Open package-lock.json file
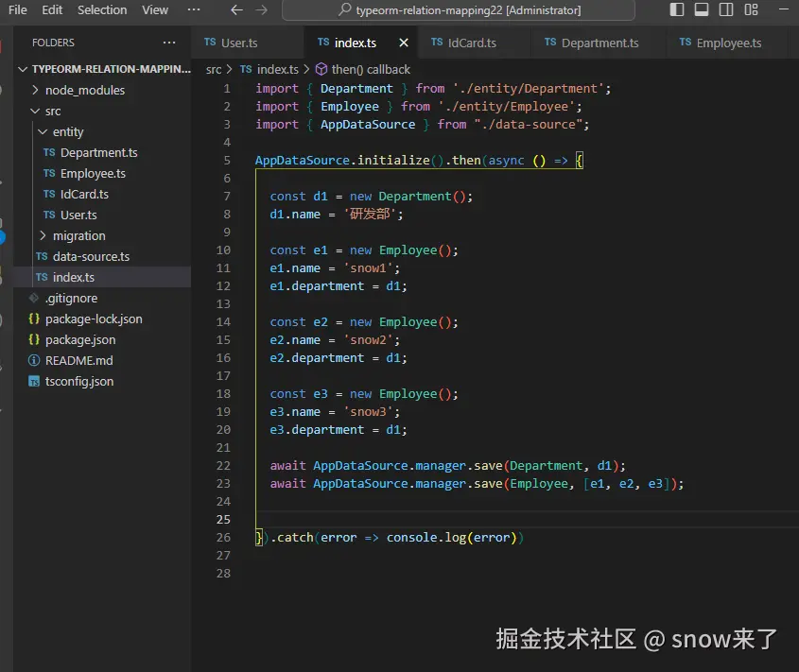 click(102, 319)
